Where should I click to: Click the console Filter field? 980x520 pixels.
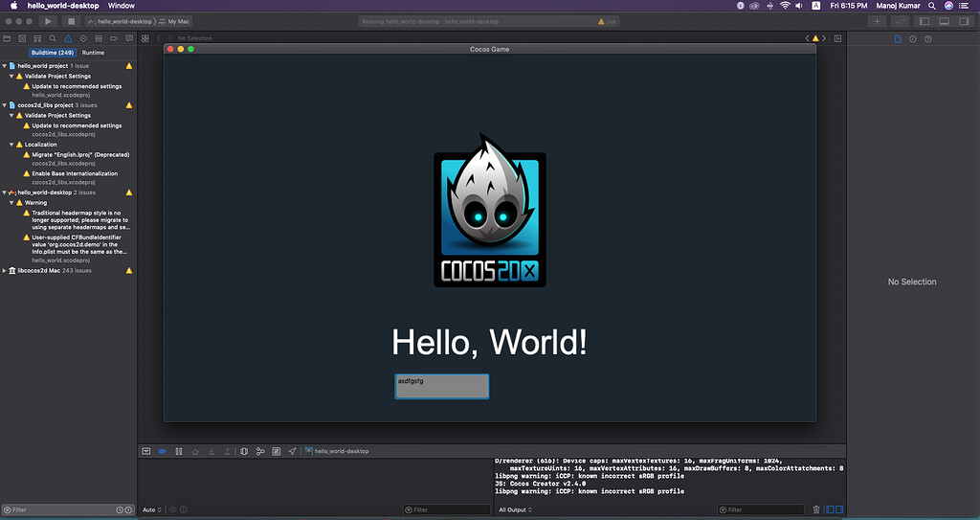pyautogui.click(x=761, y=510)
